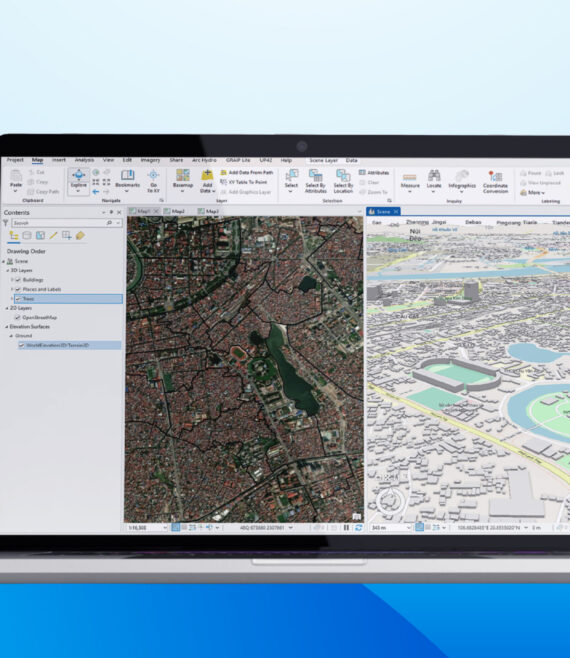Pause drawing in the map view
This screenshot has width=570, height=658.
pos(346,527)
